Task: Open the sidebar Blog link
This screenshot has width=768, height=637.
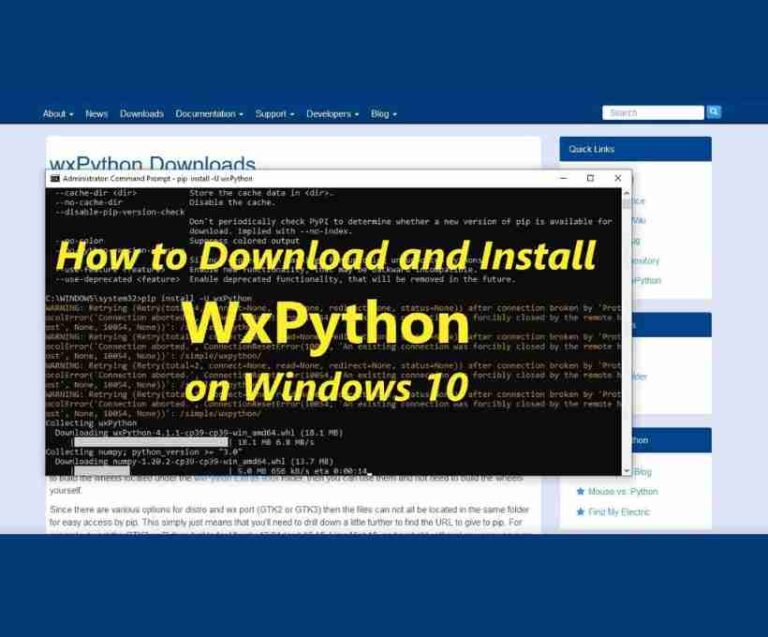Action: 642,472
